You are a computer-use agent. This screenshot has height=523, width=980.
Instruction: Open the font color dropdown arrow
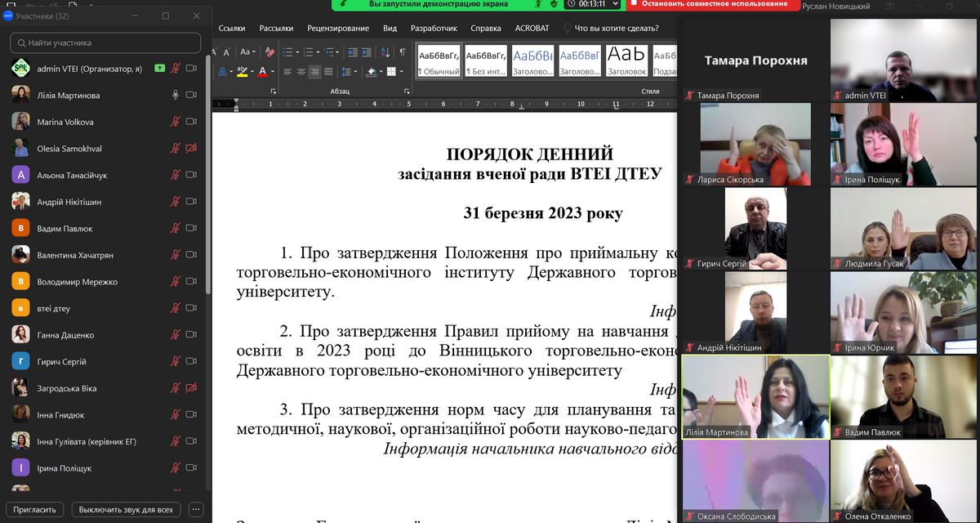272,72
